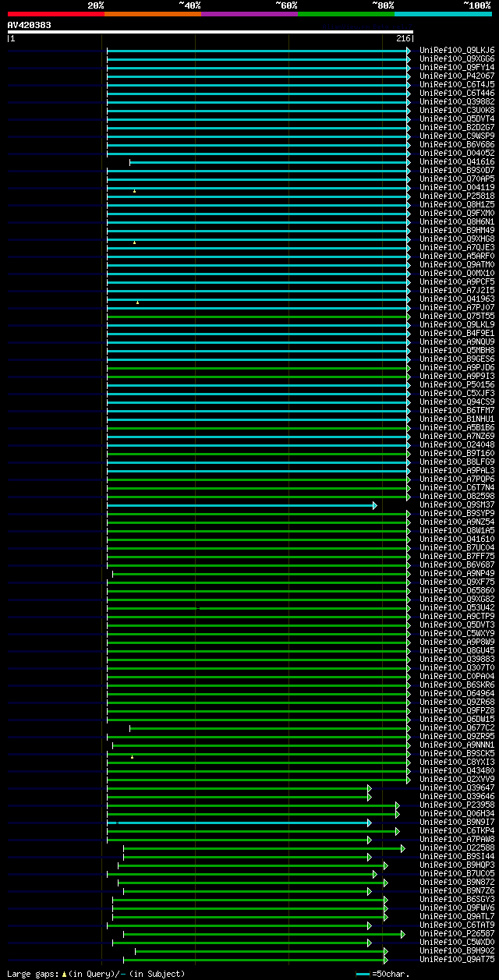Click the cyan alignment bar for UniRef100_Q9LKJ6

258,50
